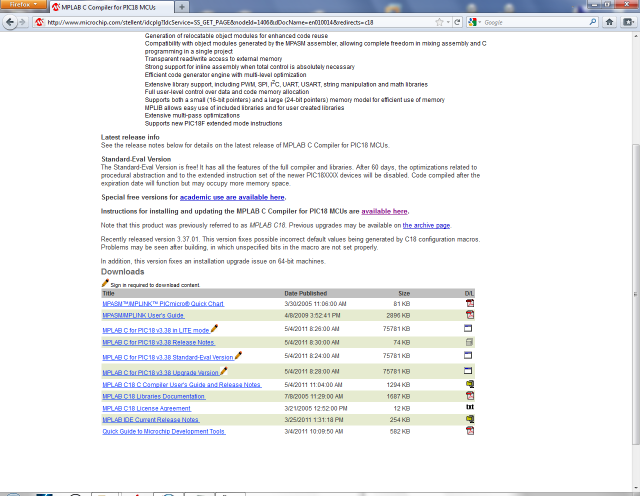Download the v3.38 Release Notes document icon

tap(469, 342)
